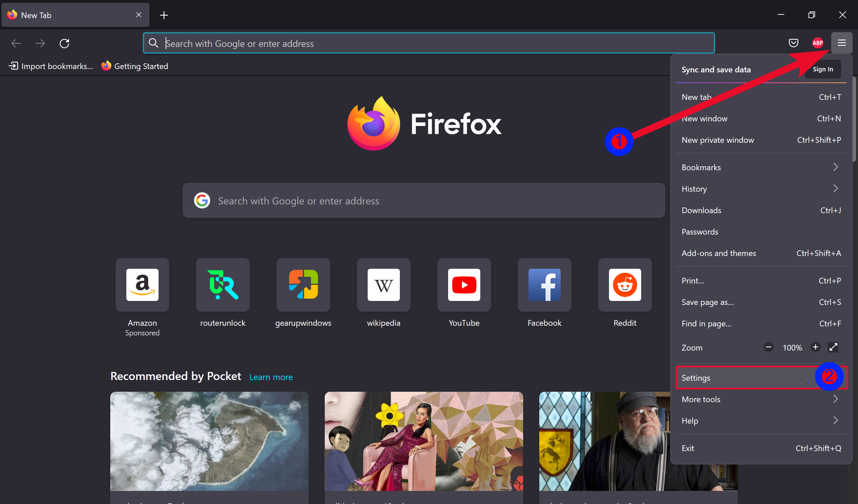Screen dimensions: 858x504
Task: Click the Google logo in search box
Action: 202,201
